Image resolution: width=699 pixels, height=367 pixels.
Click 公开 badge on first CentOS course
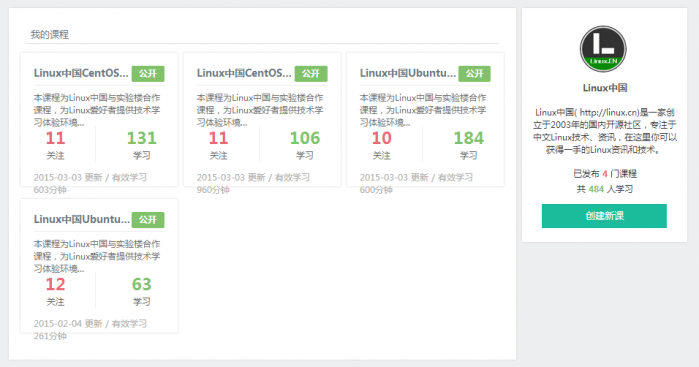point(148,74)
